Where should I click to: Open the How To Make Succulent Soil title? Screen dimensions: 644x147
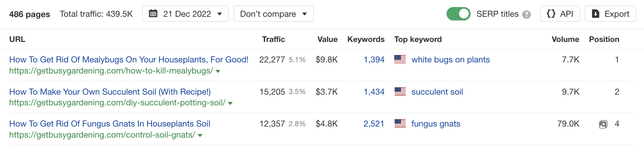110,92
